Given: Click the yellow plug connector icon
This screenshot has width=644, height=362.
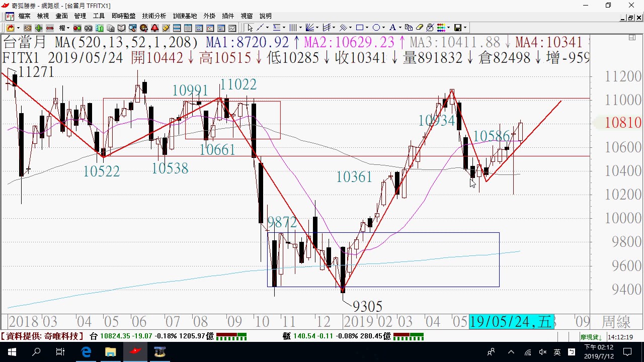Looking at the screenshot, I should pos(166,28).
